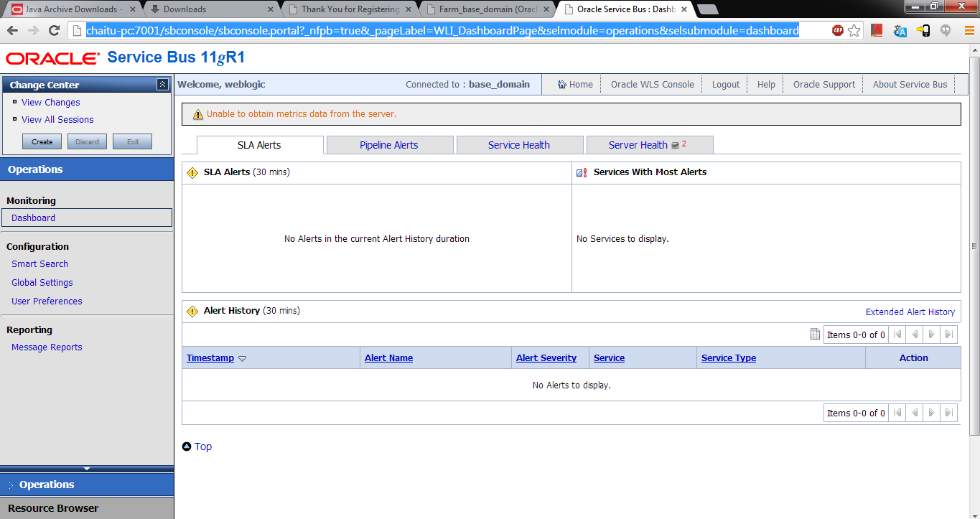Click the browser address bar
Image resolution: width=980 pixels, height=519 pixels.
click(x=431, y=30)
